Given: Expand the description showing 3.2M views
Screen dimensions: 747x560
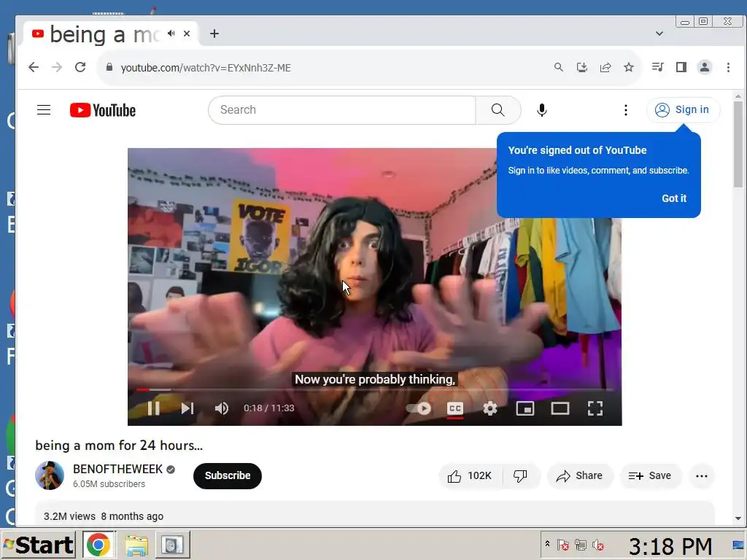Looking at the screenshot, I should pos(374,513).
